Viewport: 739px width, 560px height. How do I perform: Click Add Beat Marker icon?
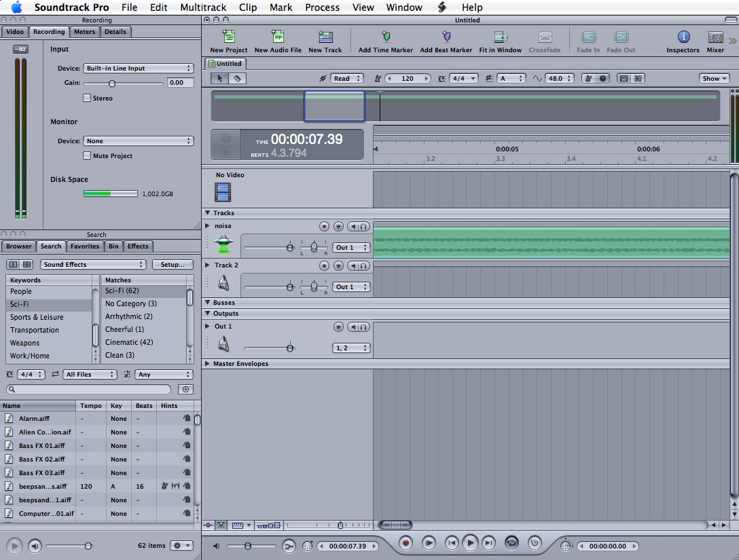(446, 37)
